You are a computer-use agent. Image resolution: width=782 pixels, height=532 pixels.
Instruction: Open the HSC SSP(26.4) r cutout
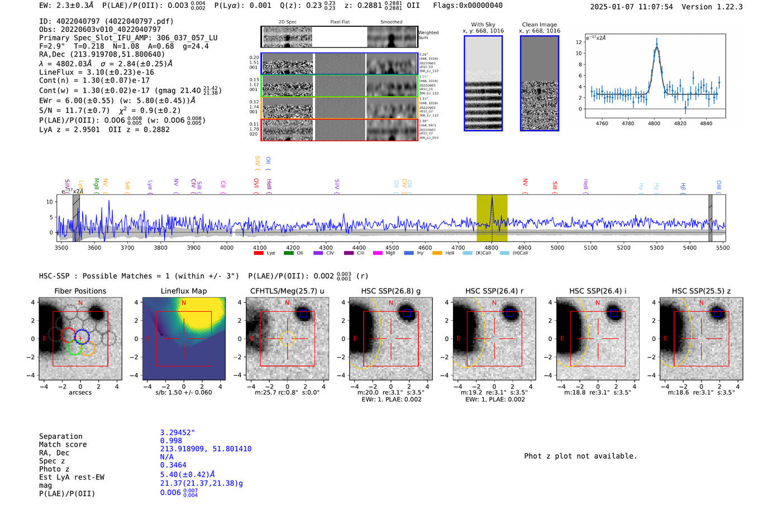click(x=494, y=338)
